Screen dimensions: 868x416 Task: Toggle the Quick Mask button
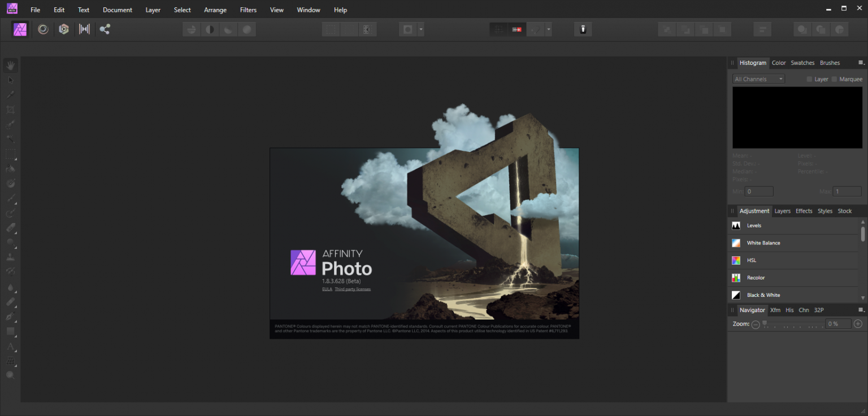[408, 29]
